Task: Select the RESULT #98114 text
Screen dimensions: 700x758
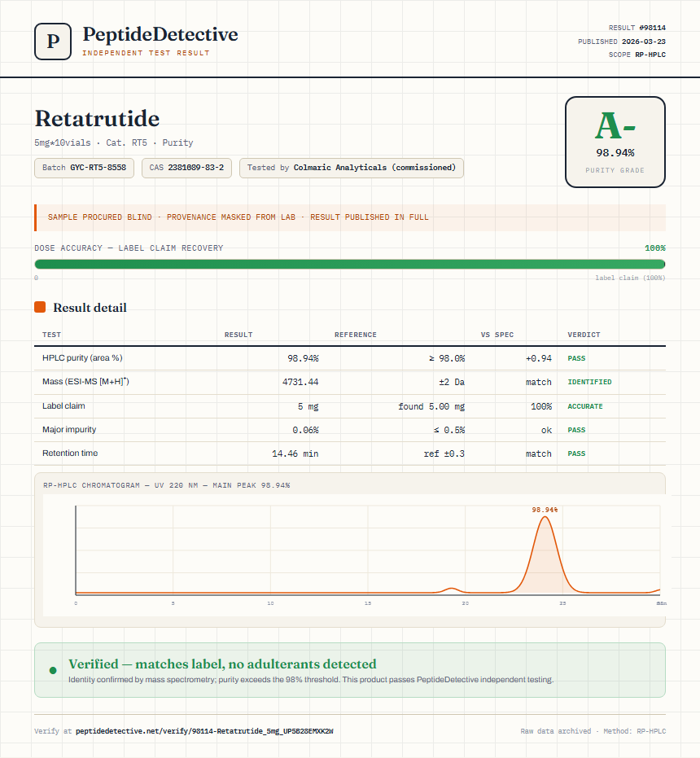Action: point(637,28)
